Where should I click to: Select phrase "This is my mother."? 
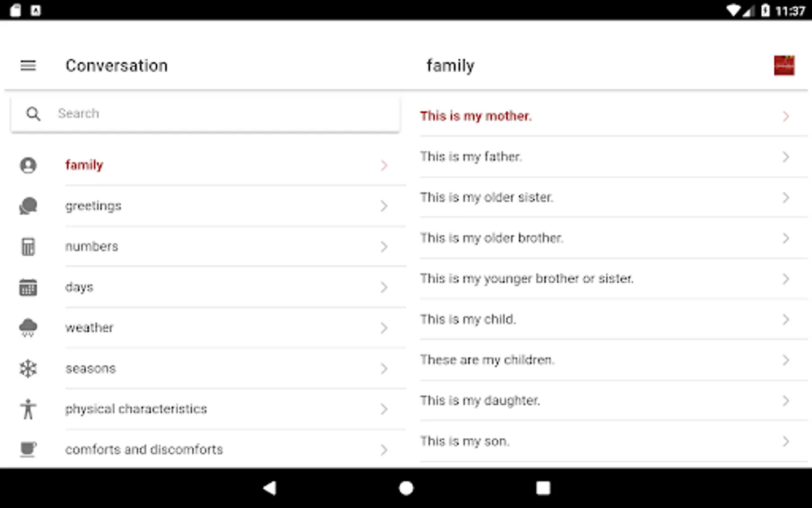click(x=476, y=116)
